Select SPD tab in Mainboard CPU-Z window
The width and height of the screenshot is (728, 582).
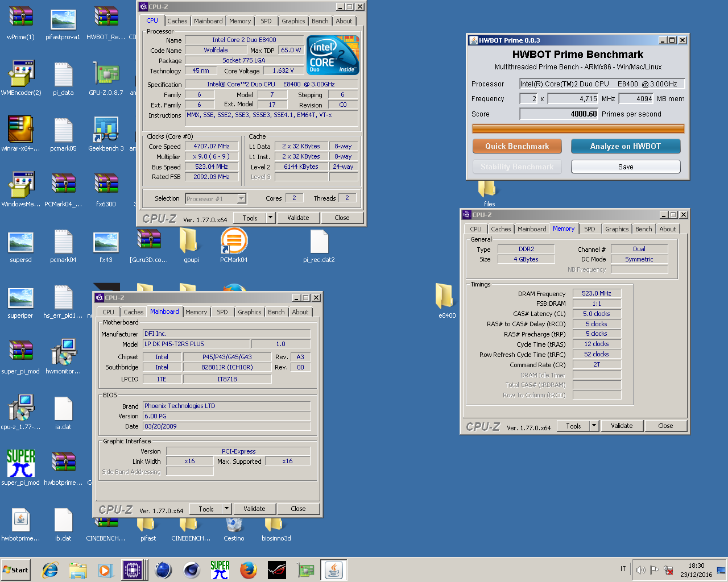coord(222,312)
